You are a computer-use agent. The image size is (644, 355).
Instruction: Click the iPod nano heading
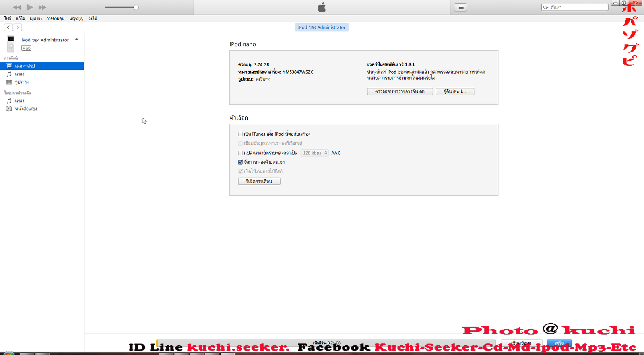pos(243,44)
